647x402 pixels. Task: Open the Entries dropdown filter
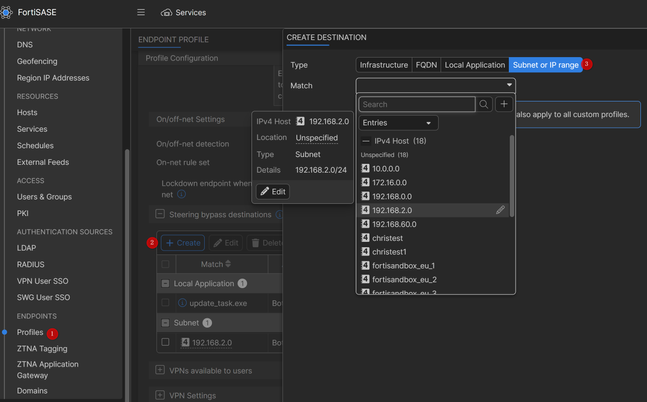pos(398,123)
